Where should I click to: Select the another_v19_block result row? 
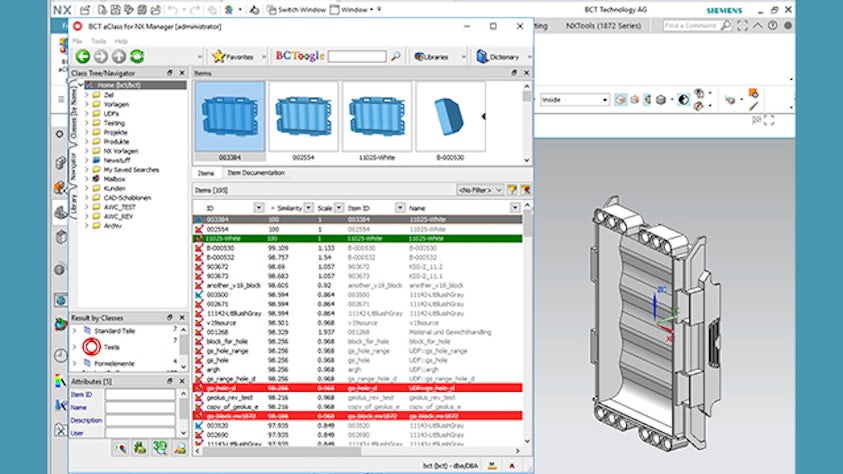click(x=358, y=285)
